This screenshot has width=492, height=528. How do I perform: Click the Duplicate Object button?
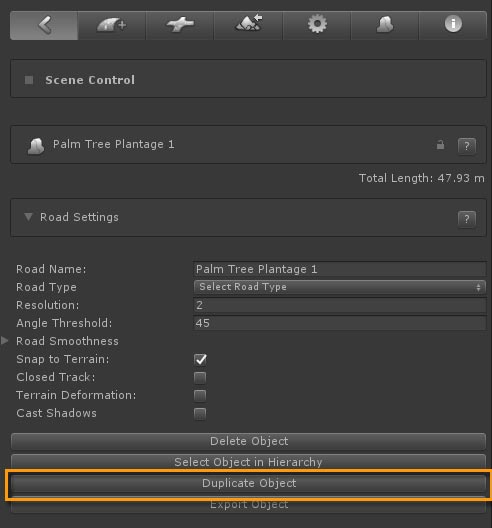coord(249,483)
